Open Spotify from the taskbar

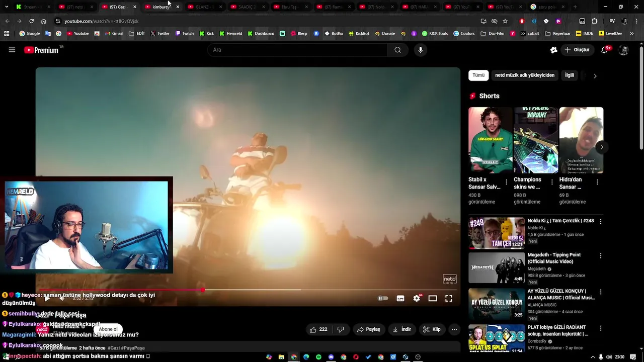click(318, 357)
